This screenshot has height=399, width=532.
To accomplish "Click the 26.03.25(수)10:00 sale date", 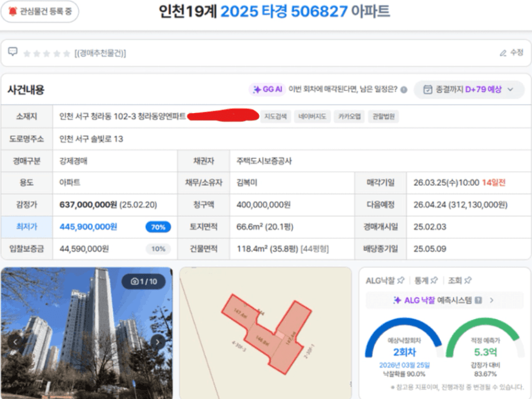I will click(x=446, y=183).
